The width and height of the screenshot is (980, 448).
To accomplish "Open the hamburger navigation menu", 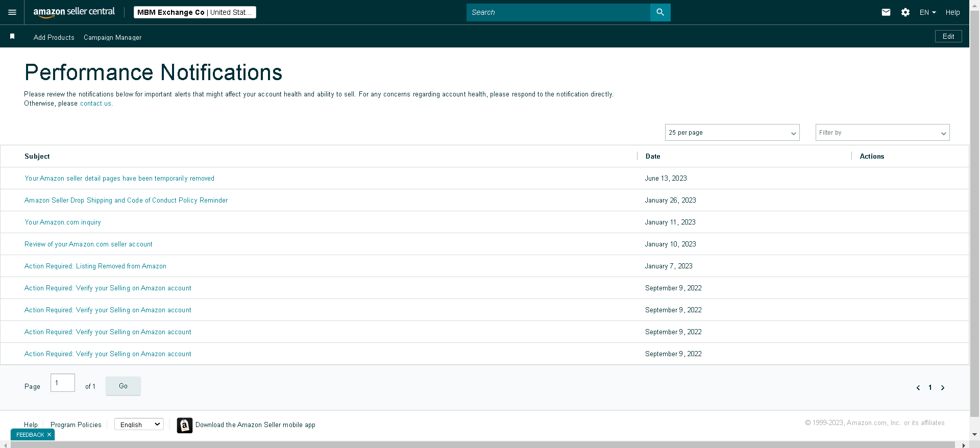I will point(12,12).
